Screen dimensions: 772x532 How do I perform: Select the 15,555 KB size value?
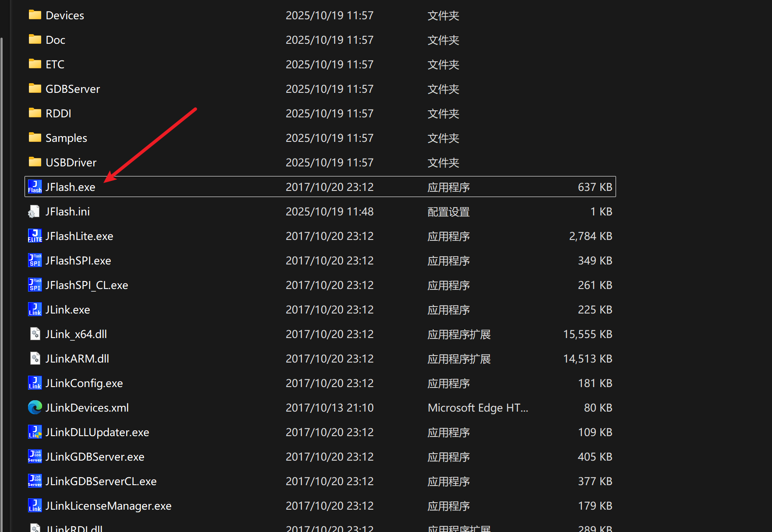point(588,334)
